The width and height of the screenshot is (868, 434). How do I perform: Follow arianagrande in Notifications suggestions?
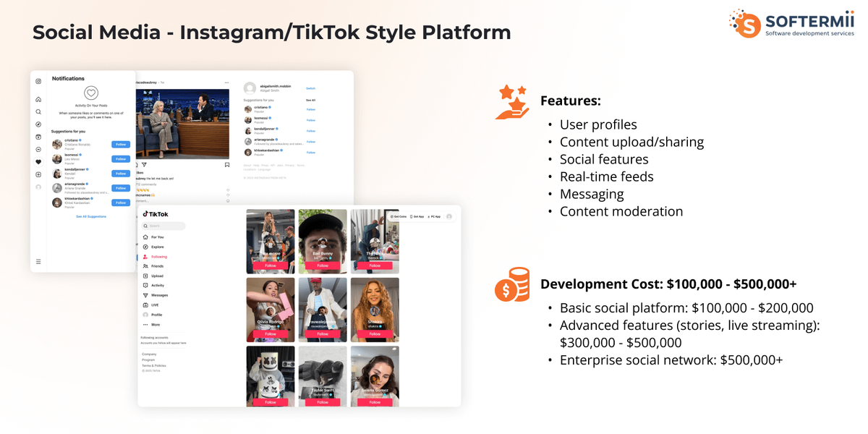click(x=121, y=188)
